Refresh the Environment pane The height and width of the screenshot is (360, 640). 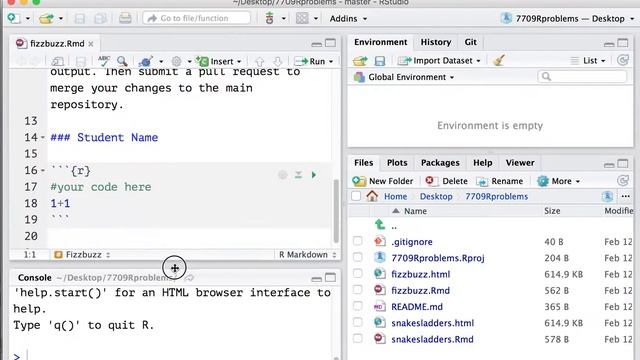(x=623, y=60)
